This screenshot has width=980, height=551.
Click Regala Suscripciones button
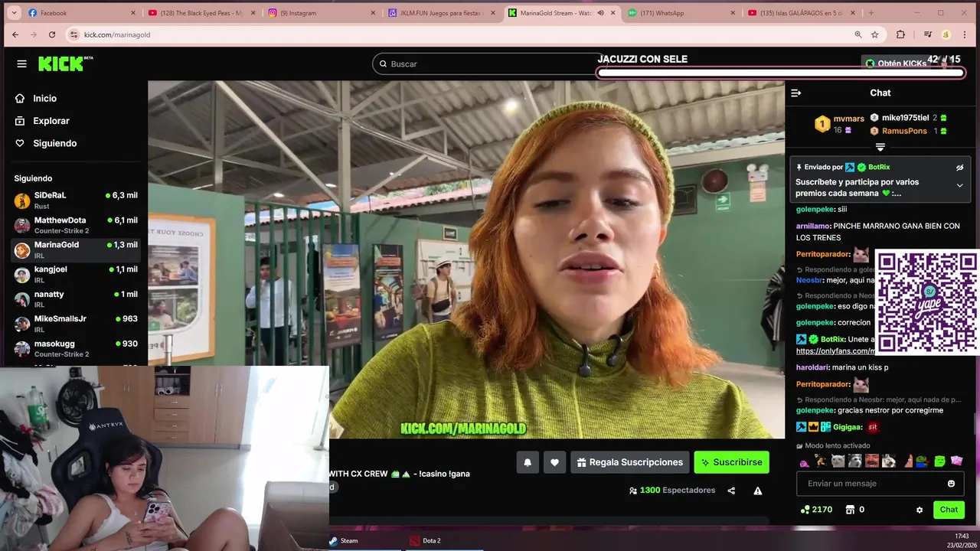(x=630, y=462)
